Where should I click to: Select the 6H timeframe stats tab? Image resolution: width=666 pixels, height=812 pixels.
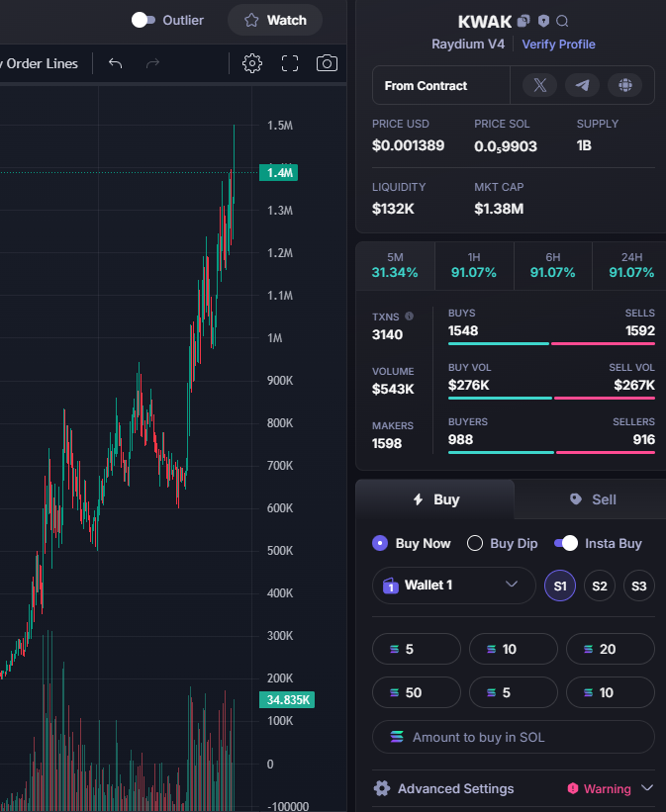(x=552, y=266)
